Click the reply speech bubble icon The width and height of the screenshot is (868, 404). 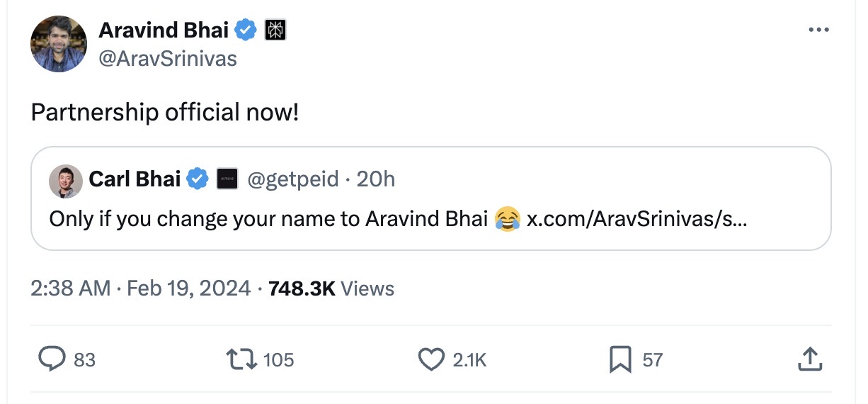[x=52, y=359]
